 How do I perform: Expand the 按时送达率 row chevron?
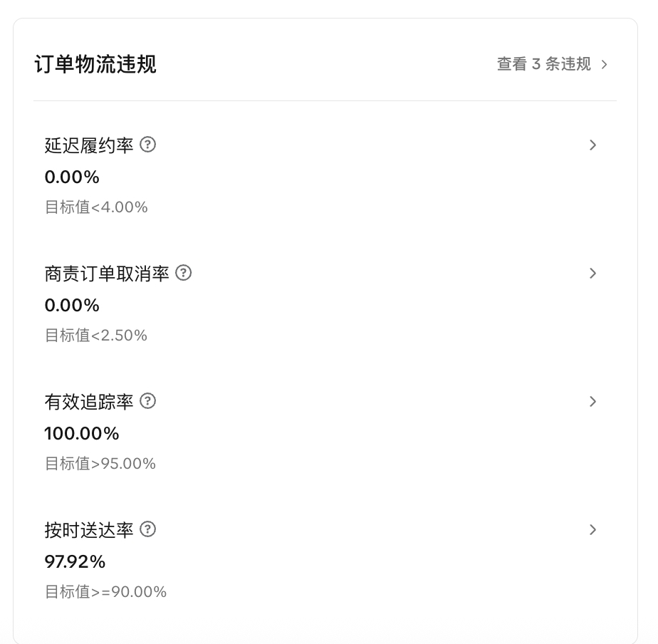592,530
